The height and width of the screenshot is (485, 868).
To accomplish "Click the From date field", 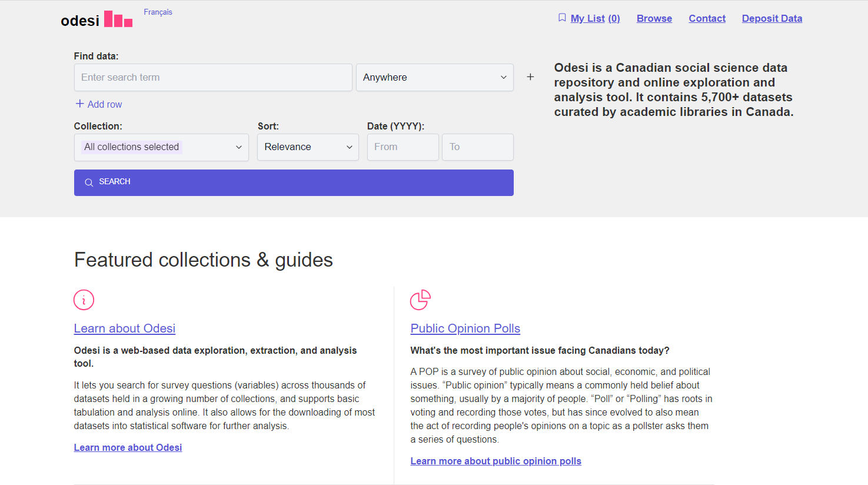I will point(403,147).
